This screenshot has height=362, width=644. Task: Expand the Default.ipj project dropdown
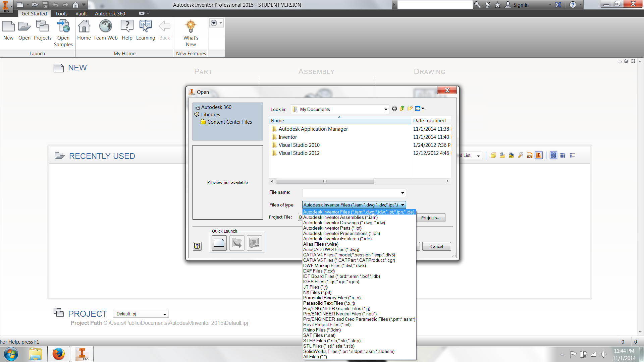tap(164, 314)
